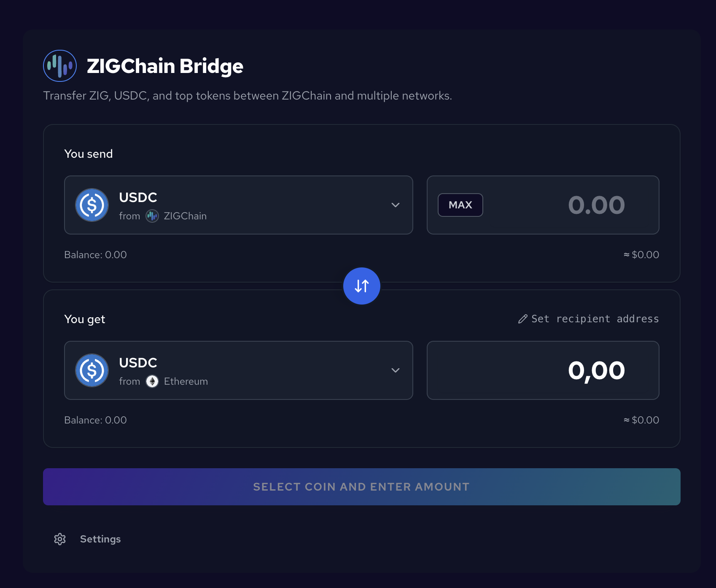Click the pencil edit icon near recipient

pos(523,319)
